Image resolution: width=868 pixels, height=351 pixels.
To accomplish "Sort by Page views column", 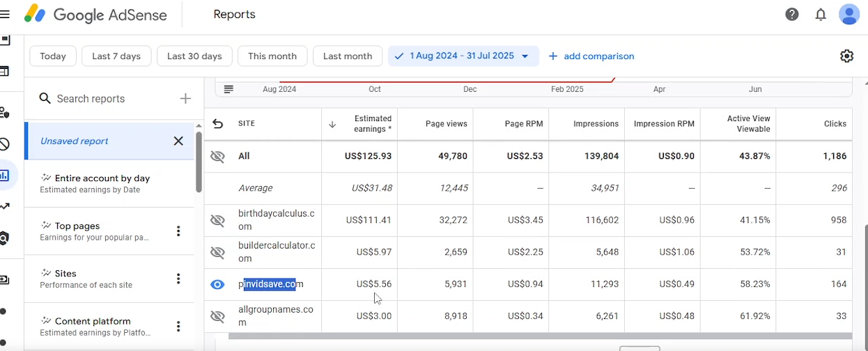I will [446, 124].
